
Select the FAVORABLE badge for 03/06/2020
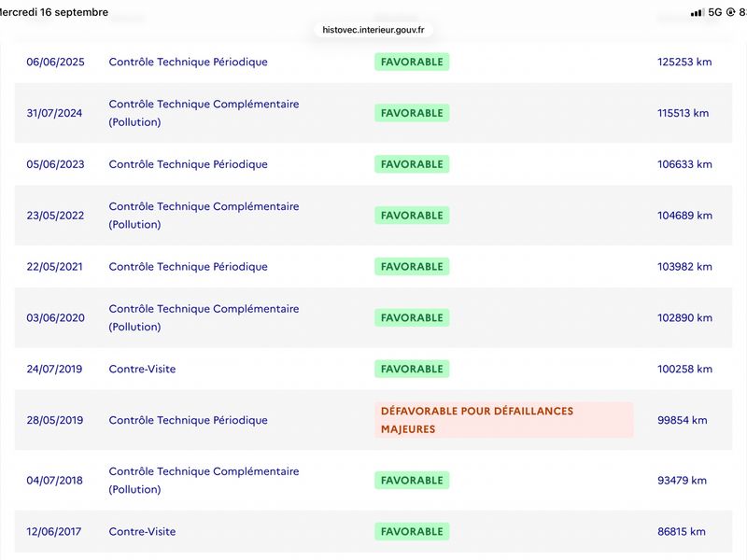412,317
